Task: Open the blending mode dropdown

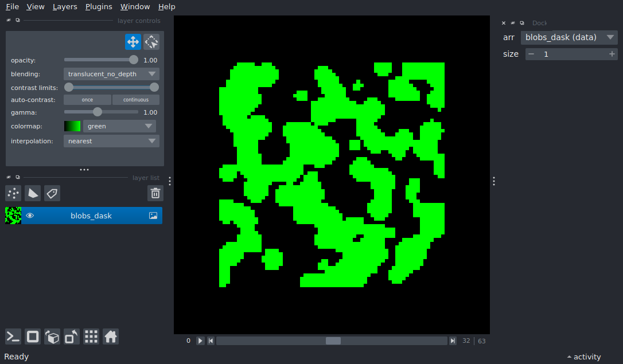Action: 111,74
